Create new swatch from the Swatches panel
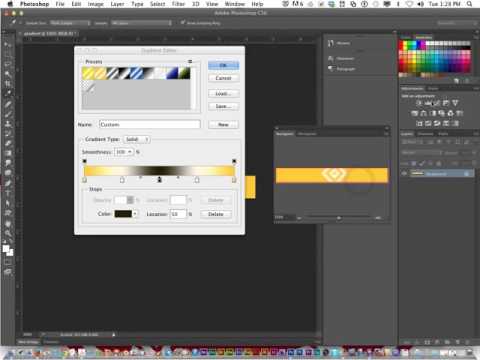 click(x=457, y=81)
